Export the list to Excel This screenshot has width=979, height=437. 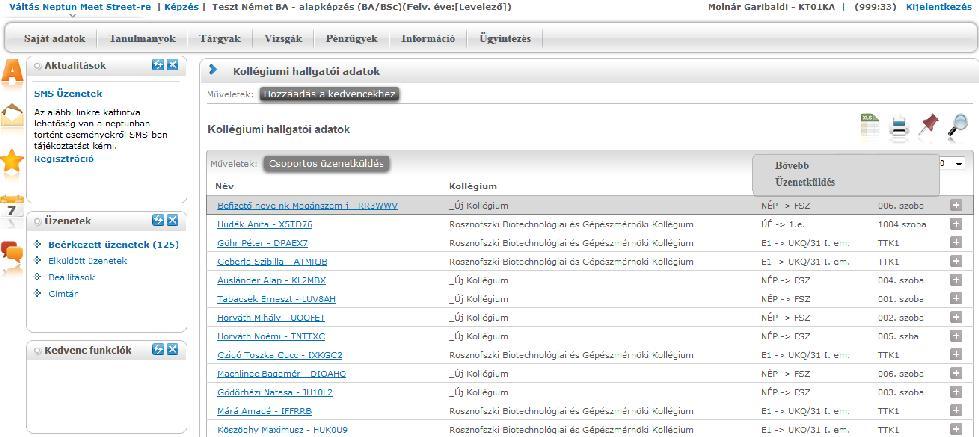[x=869, y=126]
